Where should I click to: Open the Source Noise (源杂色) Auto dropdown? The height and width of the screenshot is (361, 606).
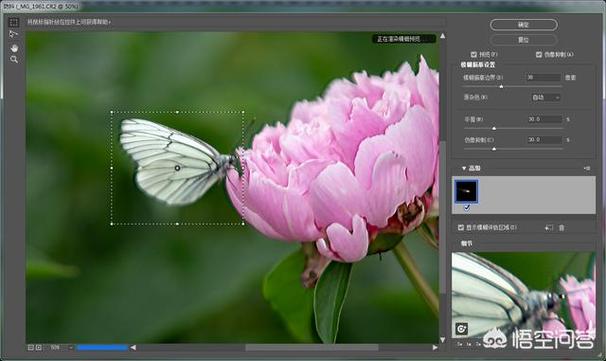(x=546, y=98)
